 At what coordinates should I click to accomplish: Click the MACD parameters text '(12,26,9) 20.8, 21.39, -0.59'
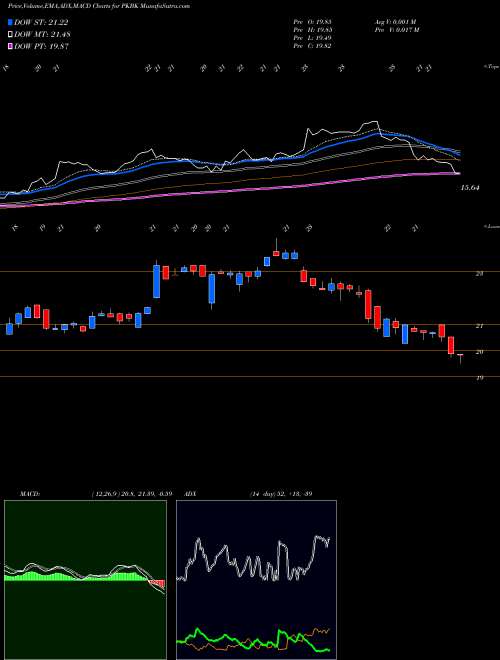131,494
